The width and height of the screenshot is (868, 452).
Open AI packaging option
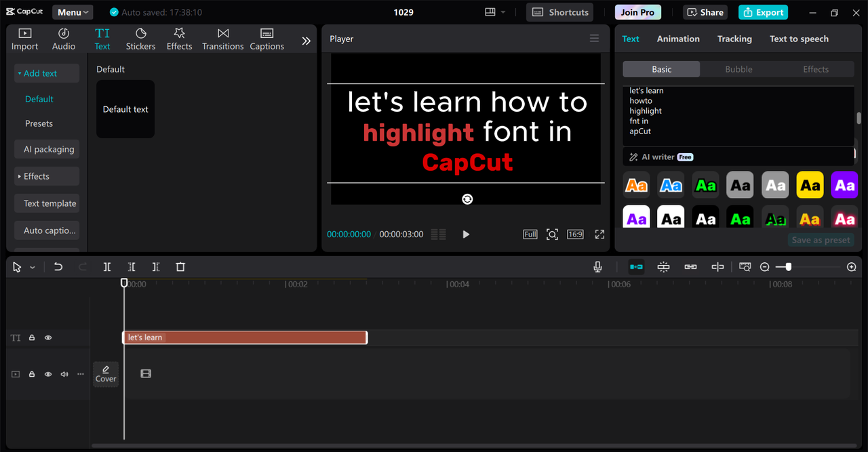pos(47,149)
